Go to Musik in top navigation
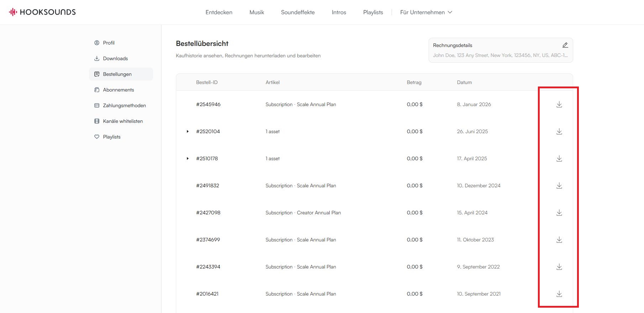The image size is (644, 313). click(257, 12)
